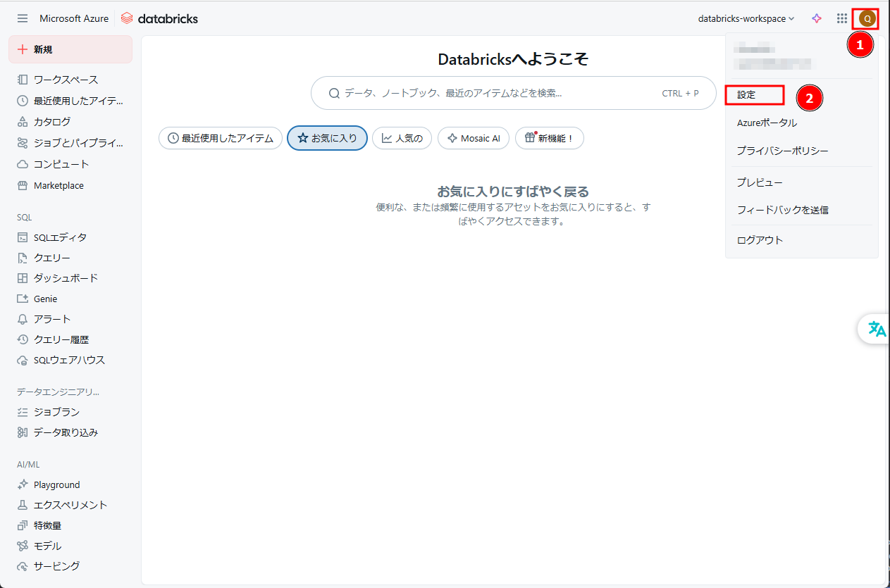This screenshot has width=890, height=588.
Task: Expand the databricks-workspace dropdown
Action: coord(746,18)
